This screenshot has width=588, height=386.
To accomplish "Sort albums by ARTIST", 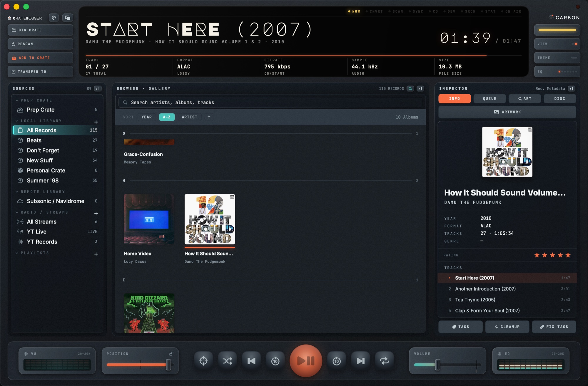I will tap(190, 117).
